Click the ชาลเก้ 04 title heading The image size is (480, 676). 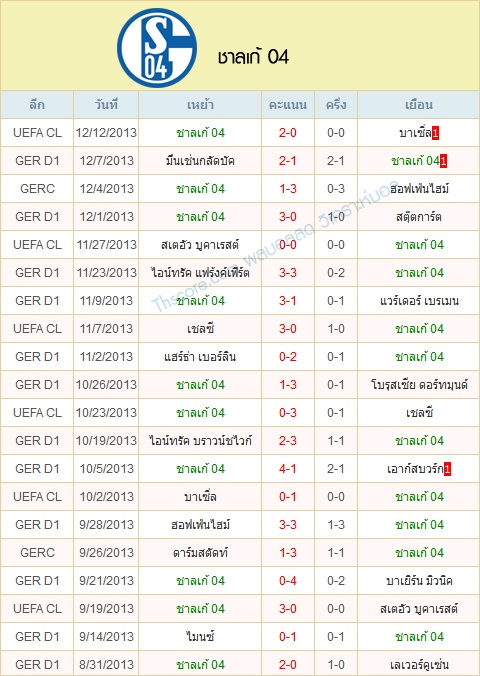[x=253, y=57]
